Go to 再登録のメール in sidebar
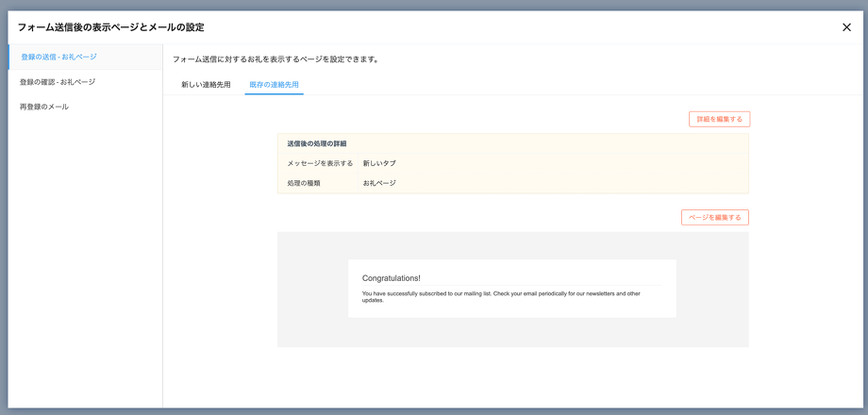The height and width of the screenshot is (415, 868). (44, 108)
